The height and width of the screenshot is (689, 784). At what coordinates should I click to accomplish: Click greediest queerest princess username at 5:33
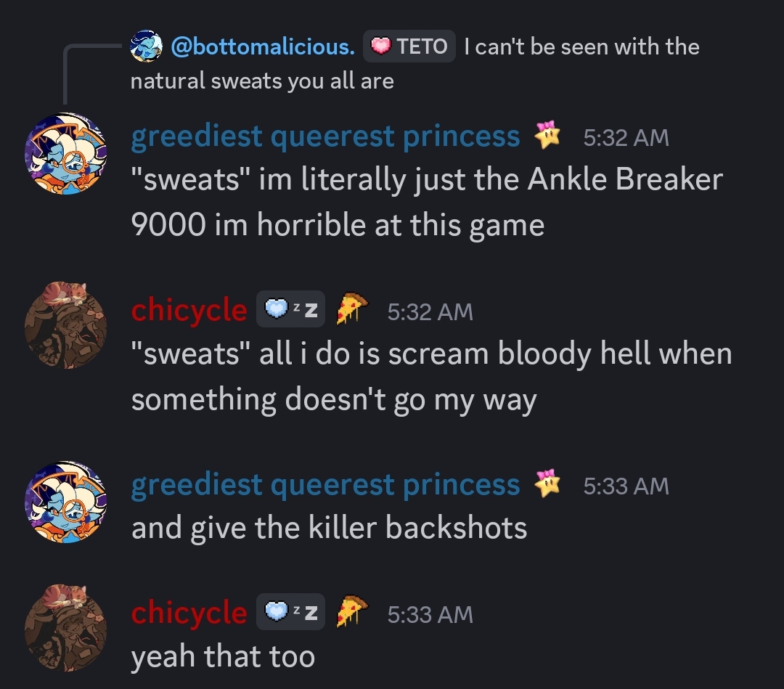(325, 484)
